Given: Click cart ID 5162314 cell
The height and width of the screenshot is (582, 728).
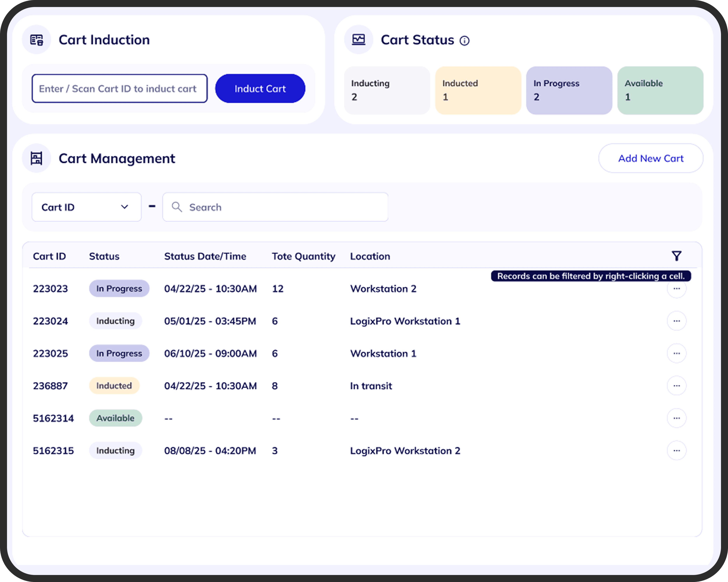Looking at the screenshot, I should [53, 419].
